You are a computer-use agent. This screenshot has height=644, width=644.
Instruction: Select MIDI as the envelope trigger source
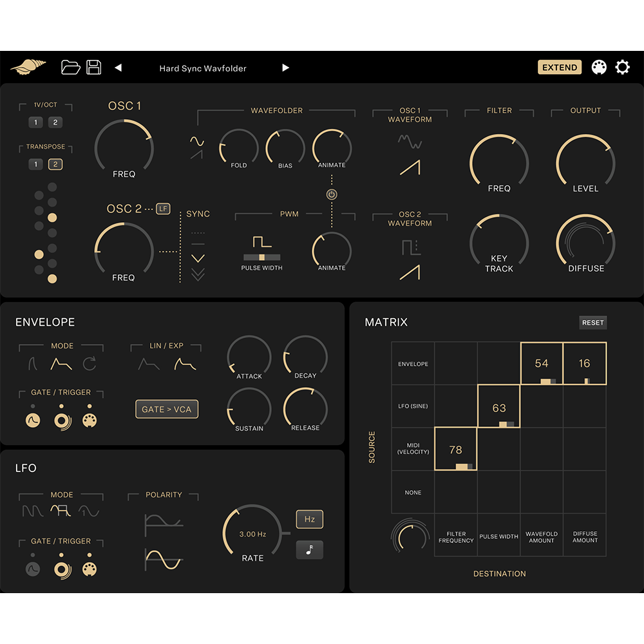tap(90, 419)
